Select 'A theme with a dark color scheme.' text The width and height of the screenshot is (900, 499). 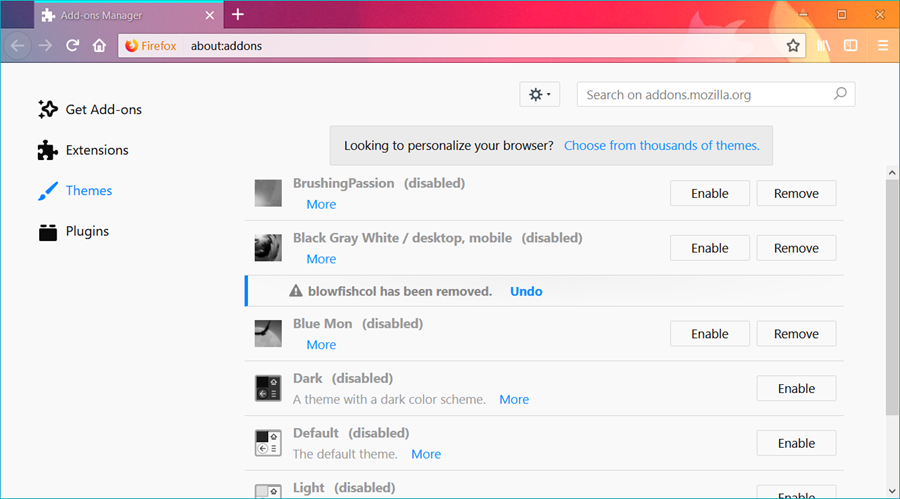389,399
